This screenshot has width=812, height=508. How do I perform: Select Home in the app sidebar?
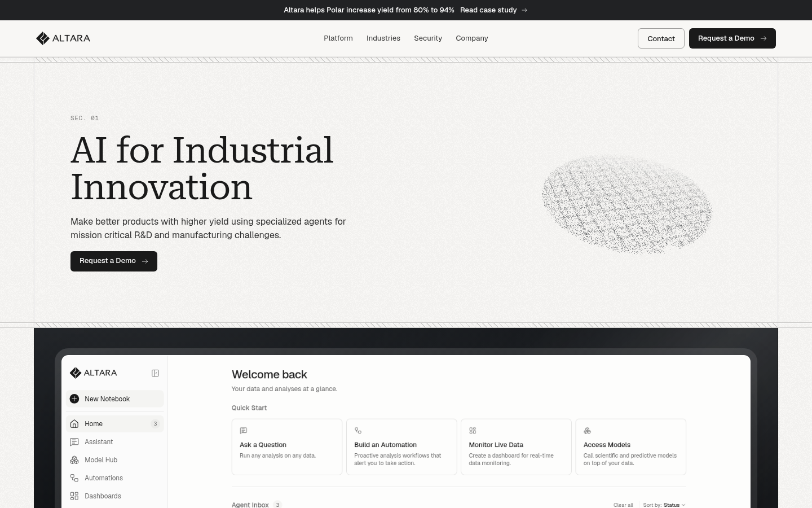click(x=114, y=424)
